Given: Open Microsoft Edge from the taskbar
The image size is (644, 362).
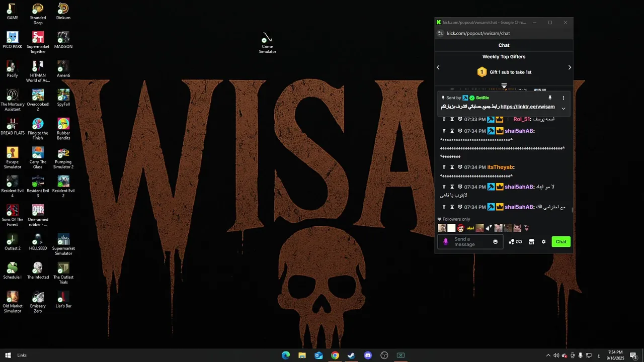Looking at the screenshot, I should click(x=286, y=355).
